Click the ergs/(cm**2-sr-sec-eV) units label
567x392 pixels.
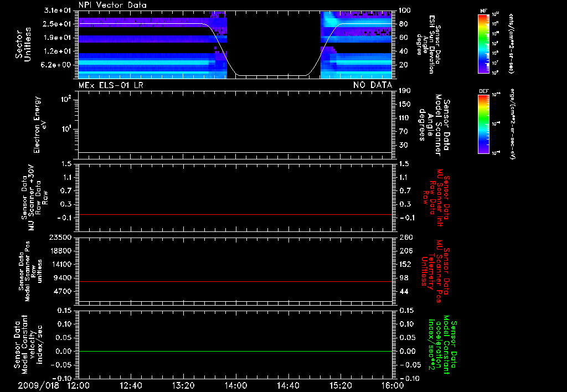tap(512, 124)
